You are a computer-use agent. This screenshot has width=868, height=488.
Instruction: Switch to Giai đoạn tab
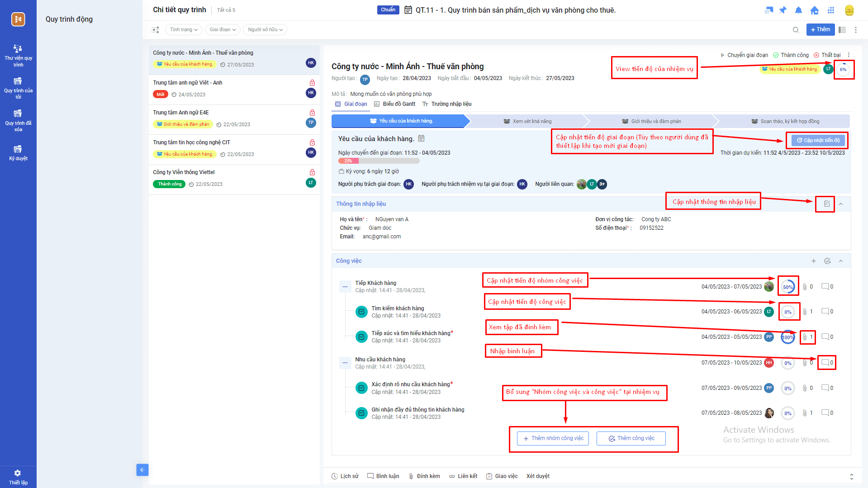[x=351, y=104]
